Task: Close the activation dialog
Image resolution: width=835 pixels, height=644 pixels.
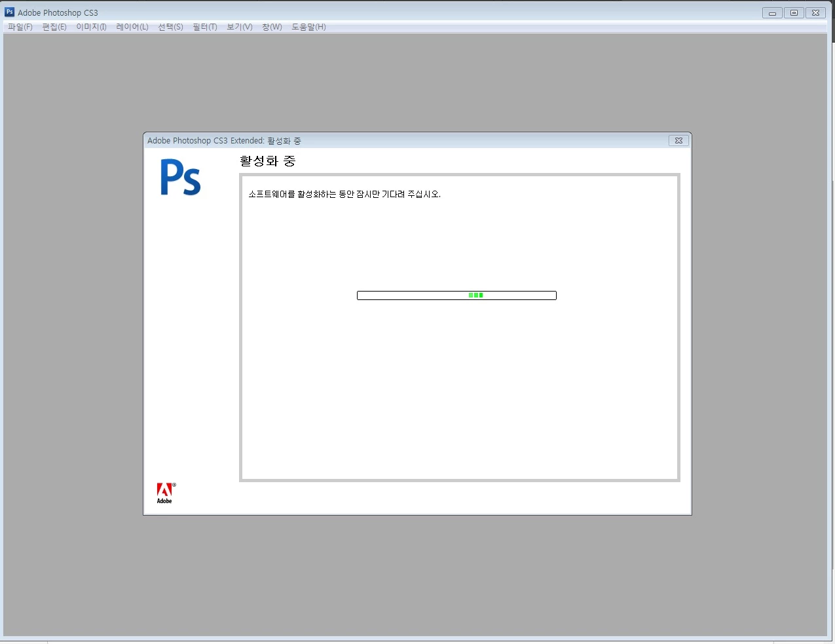Action: tap(678, 140)
